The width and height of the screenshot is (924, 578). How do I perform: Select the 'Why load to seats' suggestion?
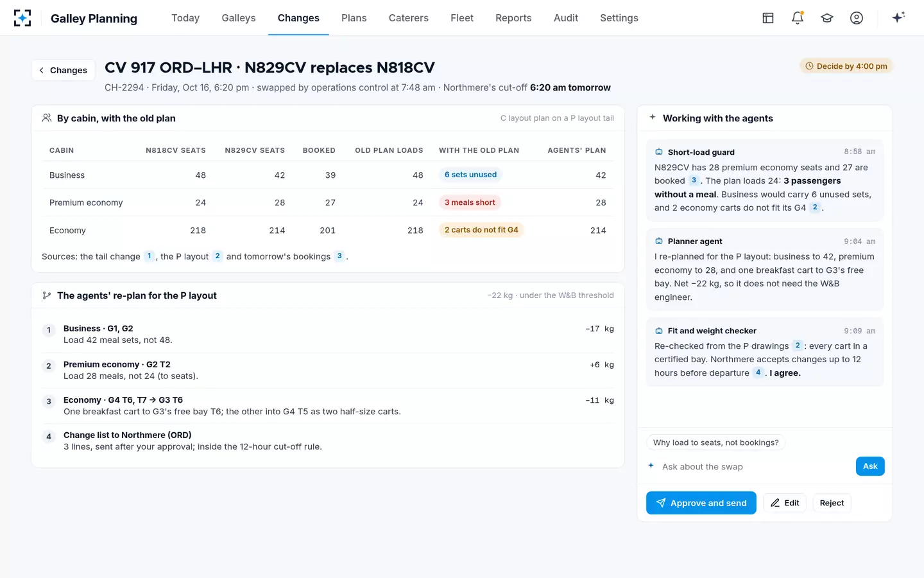[x=715, y=442]
